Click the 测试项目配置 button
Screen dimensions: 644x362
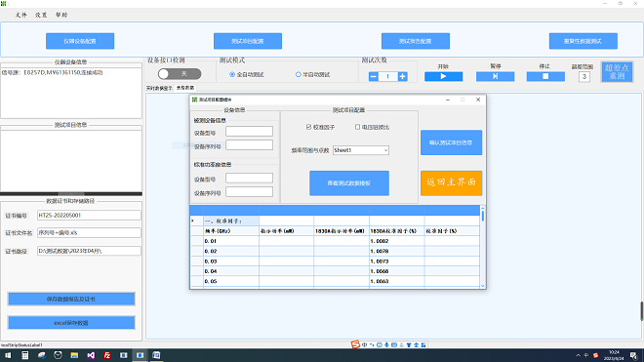click(248, 41)
